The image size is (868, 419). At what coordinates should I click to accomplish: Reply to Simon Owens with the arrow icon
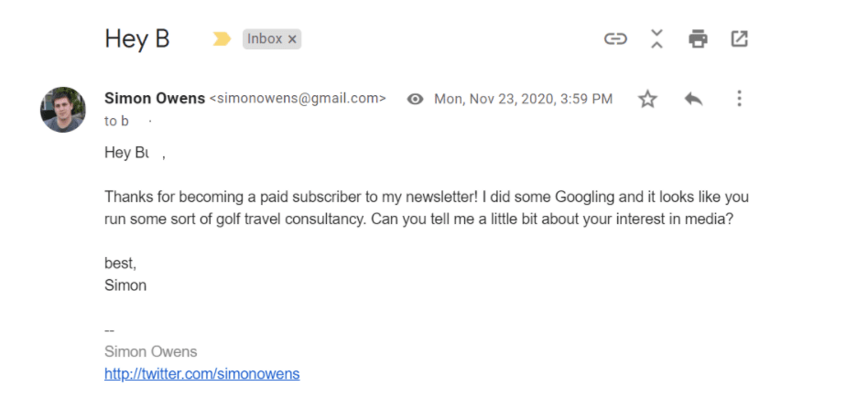coord(693,99)
